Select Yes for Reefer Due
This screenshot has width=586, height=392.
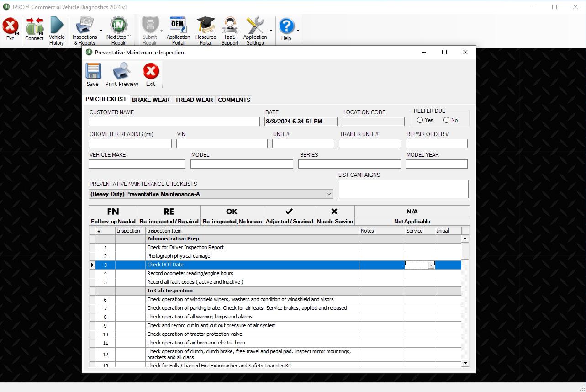click(420, 120)
